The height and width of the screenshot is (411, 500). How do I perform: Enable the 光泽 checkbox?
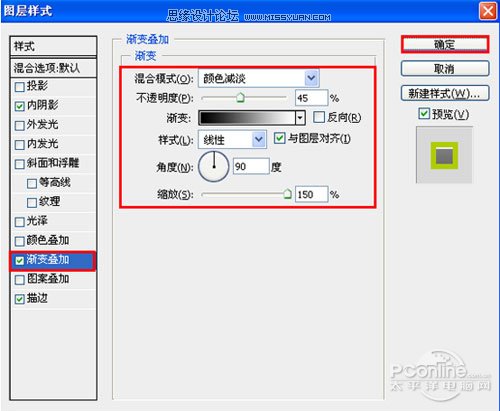pos(20,222)
